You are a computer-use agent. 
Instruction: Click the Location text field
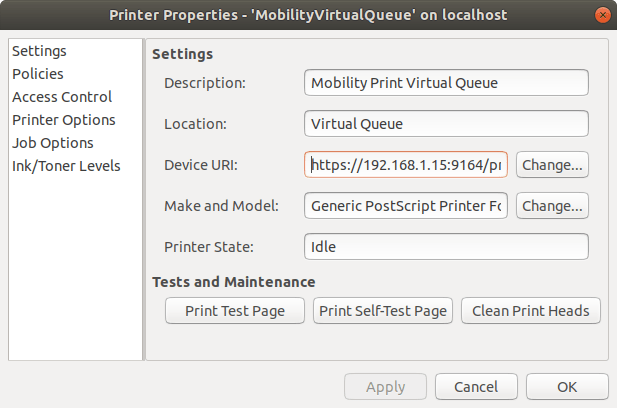coord(446,124)
